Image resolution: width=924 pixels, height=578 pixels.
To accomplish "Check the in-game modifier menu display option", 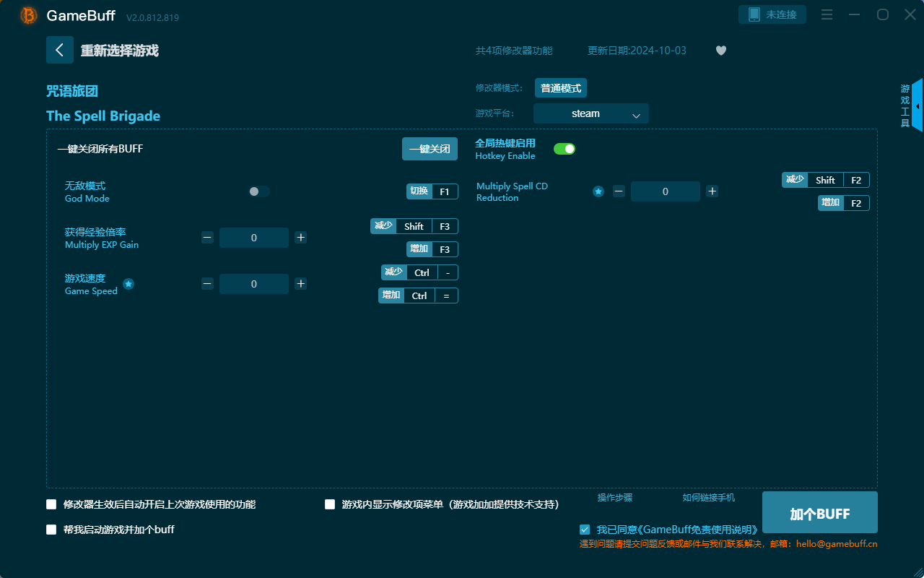I will pos(330,504).
